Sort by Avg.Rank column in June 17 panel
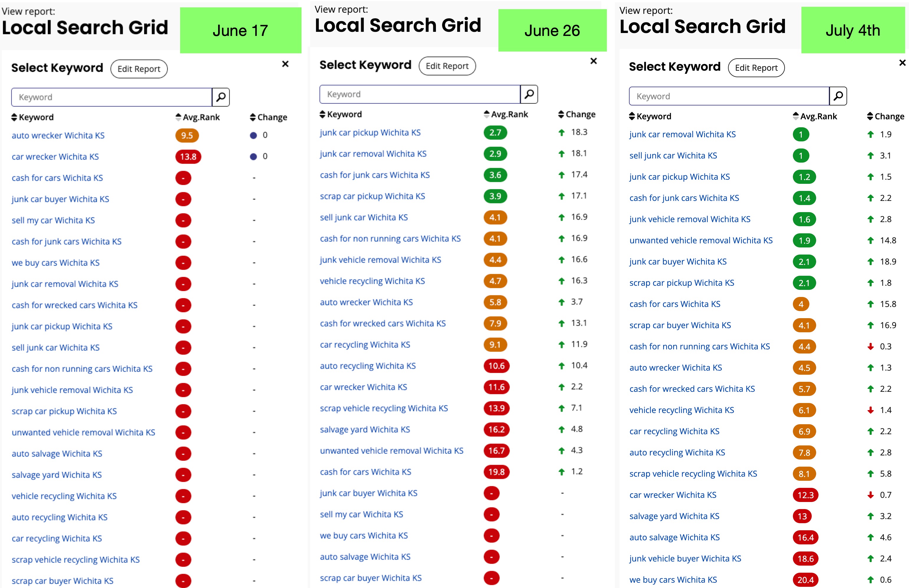The width and height of the screenshot is (909, 588). point(197,117)
